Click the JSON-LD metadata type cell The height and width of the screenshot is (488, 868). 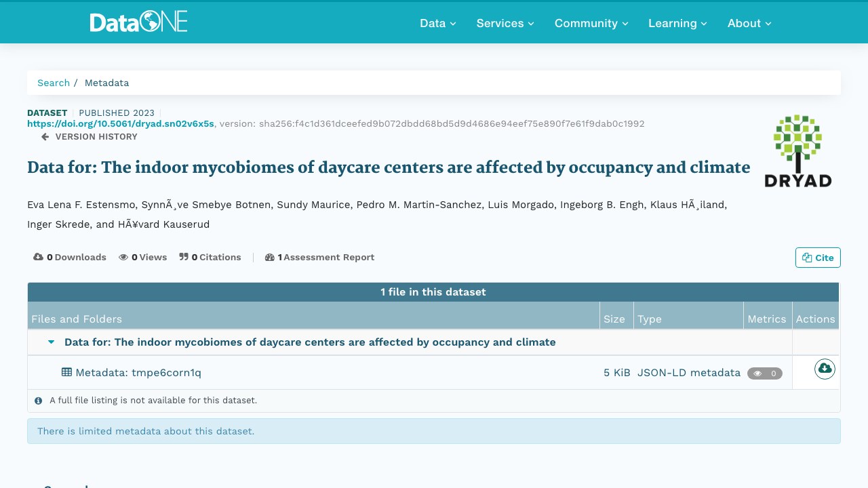point(689,373)
